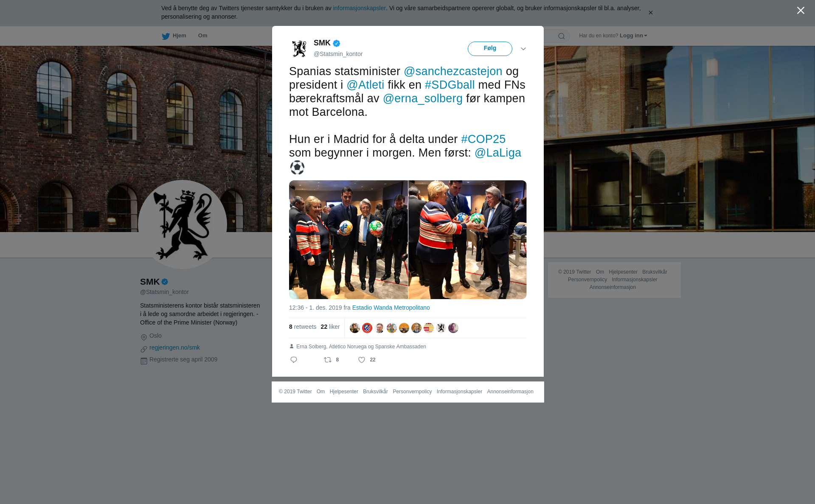Screen dimensions: 815x504
Task: Dismiss the cookie notice banner
Action: (x=650, y=13)
